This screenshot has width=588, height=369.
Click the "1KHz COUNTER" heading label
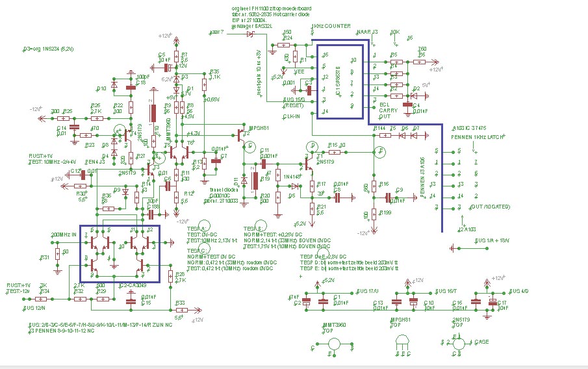point(331,26)
